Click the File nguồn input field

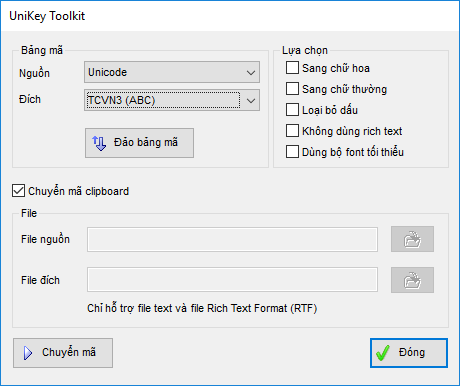232,239
